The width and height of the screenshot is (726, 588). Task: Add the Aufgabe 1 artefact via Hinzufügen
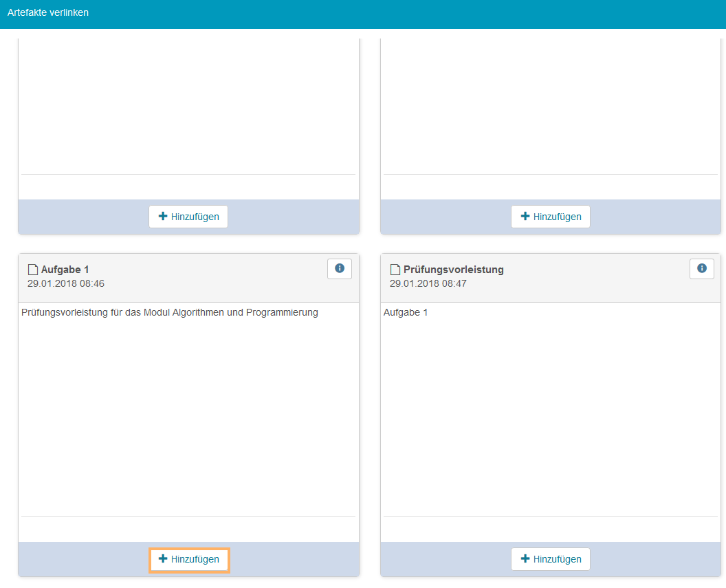tap(189, 560)
